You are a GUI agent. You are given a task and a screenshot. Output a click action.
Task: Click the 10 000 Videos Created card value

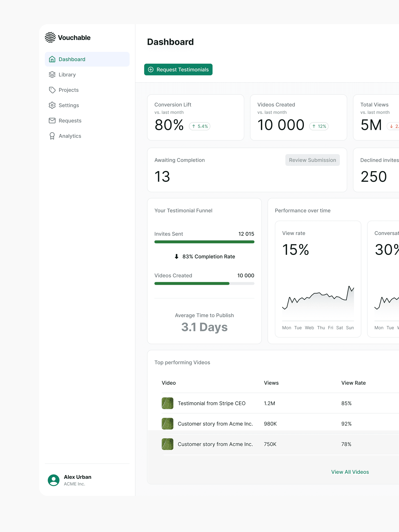(281, 125)
